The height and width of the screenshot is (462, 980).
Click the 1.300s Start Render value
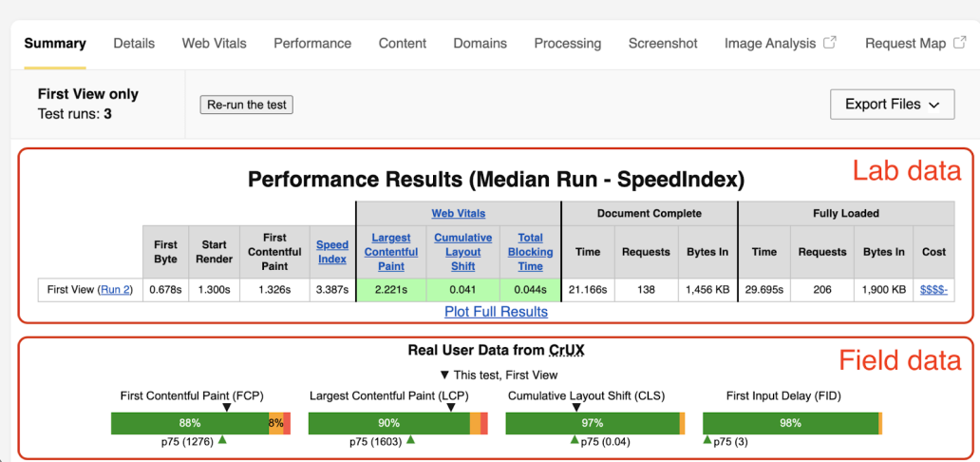[x=215, y=290]
